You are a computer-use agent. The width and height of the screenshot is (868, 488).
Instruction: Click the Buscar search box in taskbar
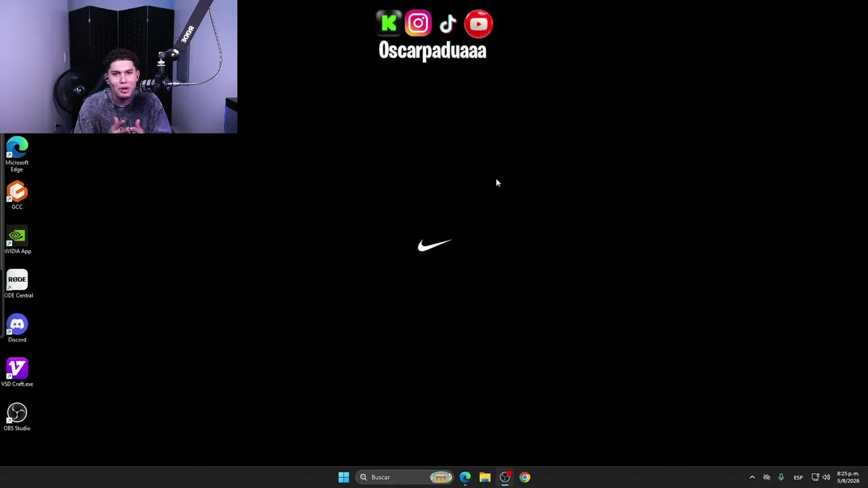tap(405, 477)
